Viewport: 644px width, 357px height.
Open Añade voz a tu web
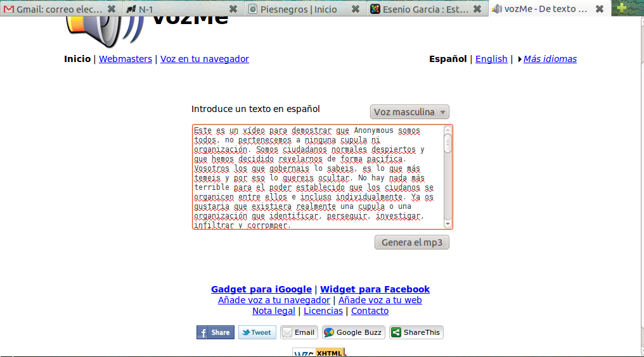coord(380,300)
